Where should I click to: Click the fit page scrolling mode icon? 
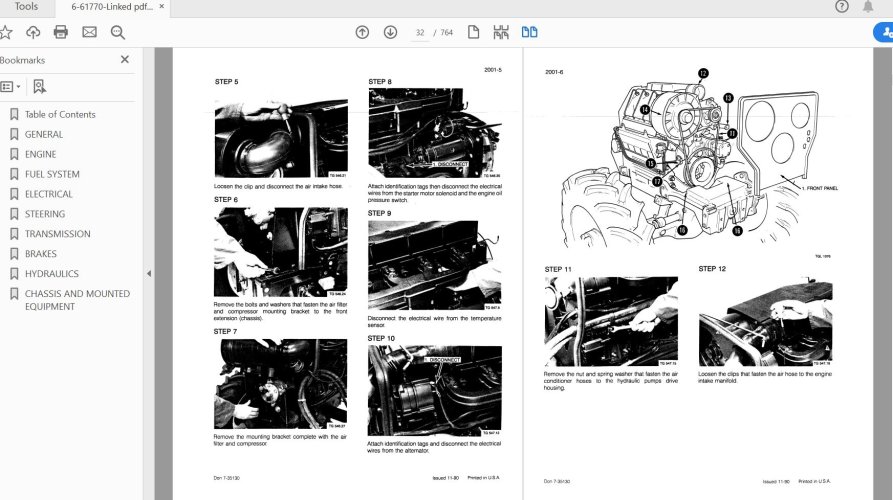point(501,32)
